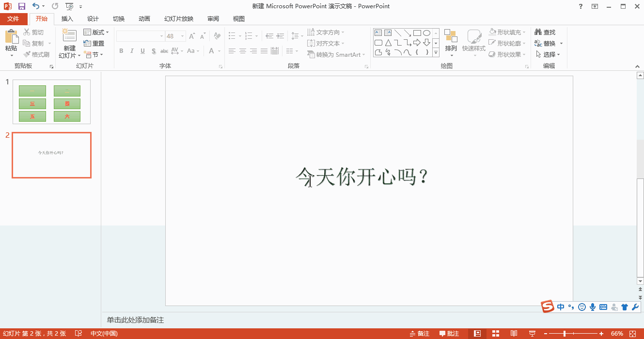The height and width of the screenshot is (339, 644).
Task: Pick up formatting with 格式刷
Action: 36,55
